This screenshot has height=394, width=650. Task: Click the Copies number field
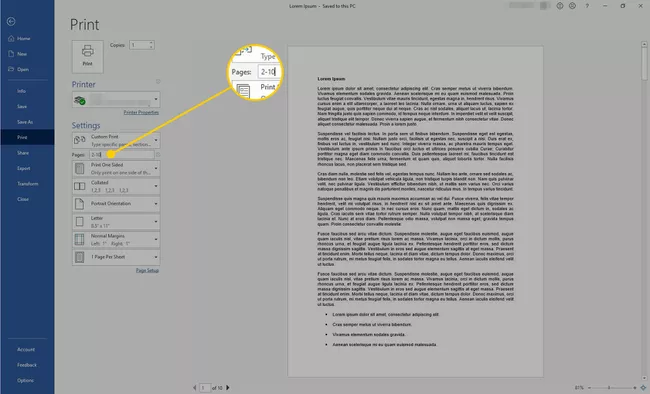[x=142, y=45]
